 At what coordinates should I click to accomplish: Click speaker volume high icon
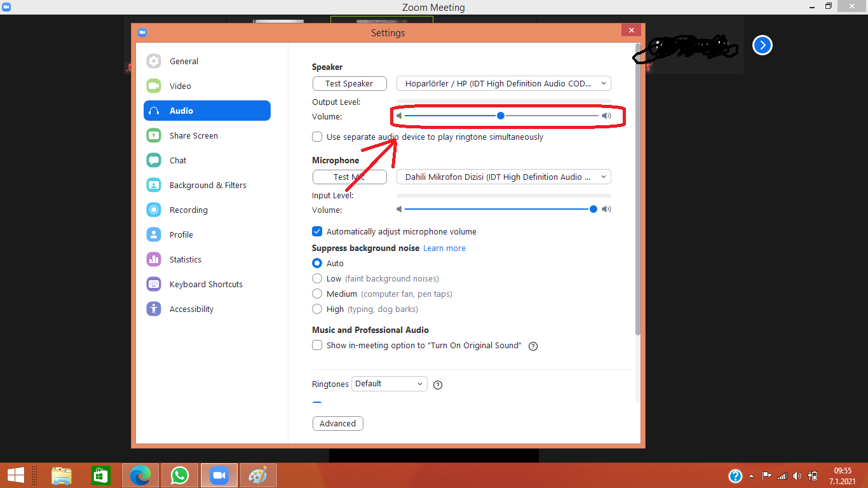point(607,116)
